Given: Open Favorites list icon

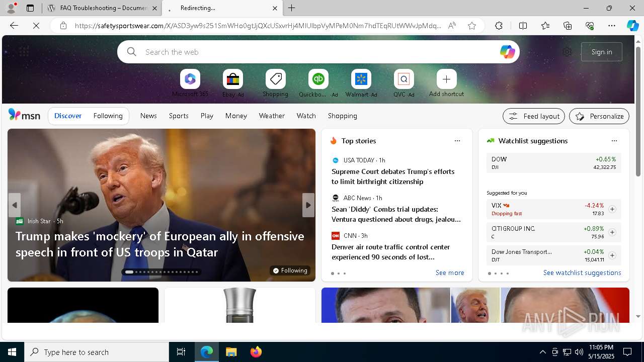Looking at the screenshot, I should click(x=545, y=26).
